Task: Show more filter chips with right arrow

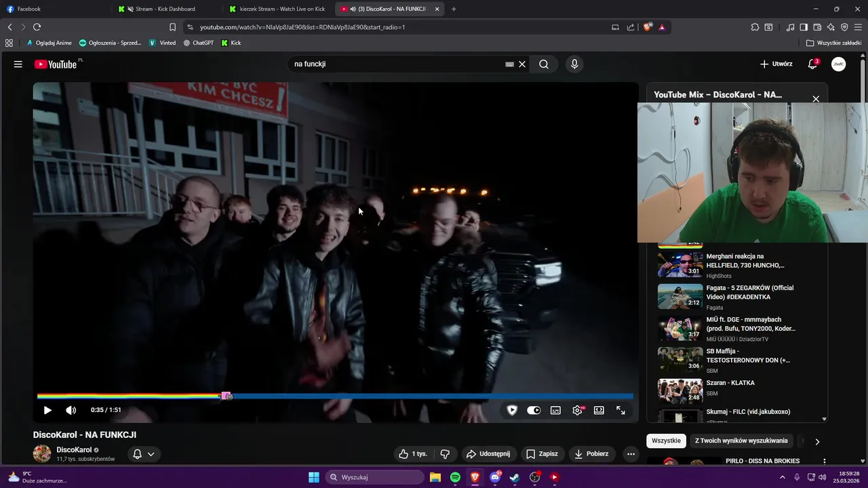Action: pyautogui.click(x=817, y=441)
